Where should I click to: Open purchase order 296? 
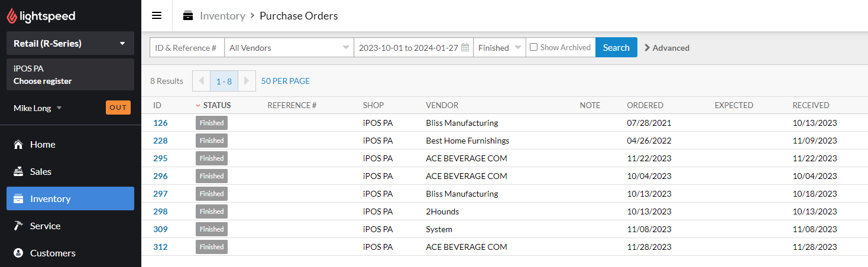coord(160,176)
